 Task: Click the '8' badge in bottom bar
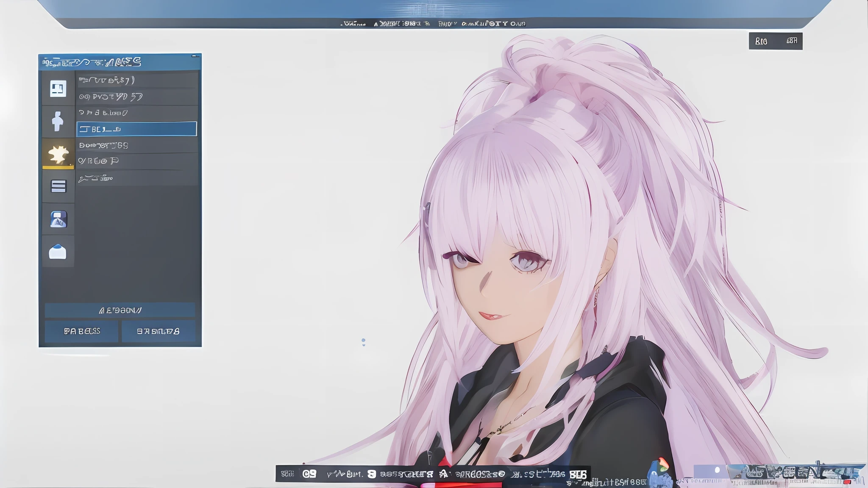(372, 474)
